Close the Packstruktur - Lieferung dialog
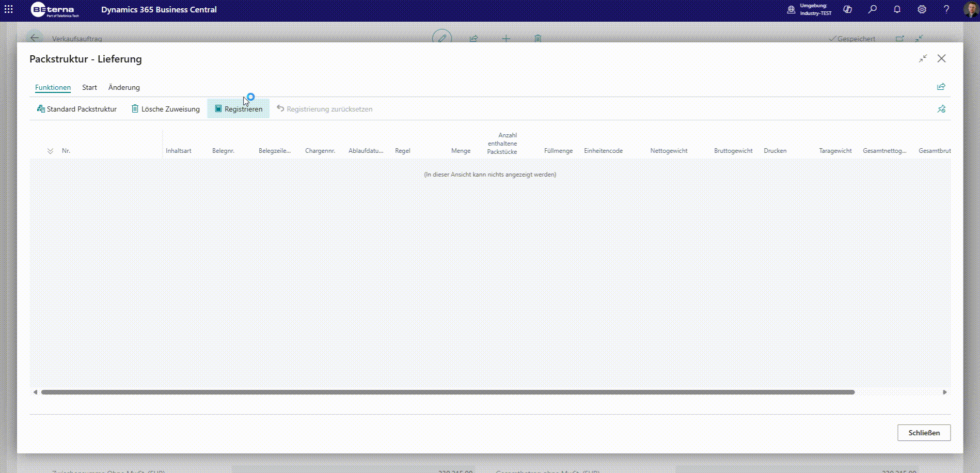Image resolution: width=980 pixels, height=473 pixels. (942, 58)
